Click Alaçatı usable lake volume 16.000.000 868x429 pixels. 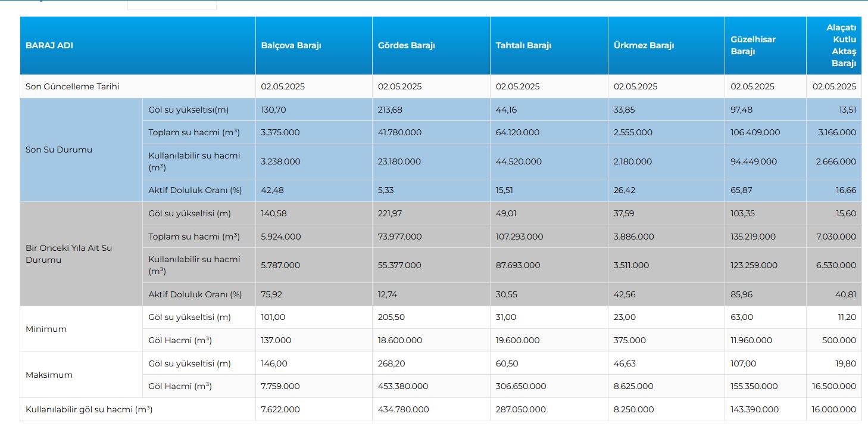coord(833,409)
